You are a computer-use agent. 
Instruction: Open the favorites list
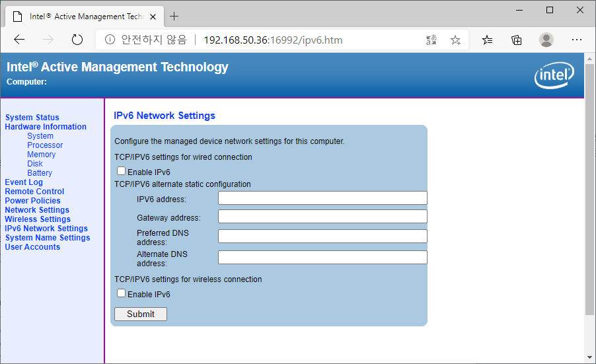point(487,40)
